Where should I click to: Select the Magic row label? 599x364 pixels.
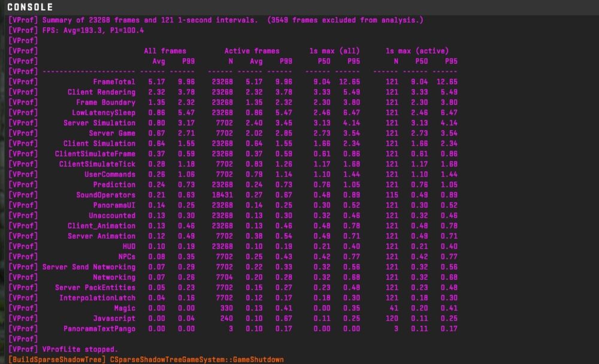pos(125,309)
